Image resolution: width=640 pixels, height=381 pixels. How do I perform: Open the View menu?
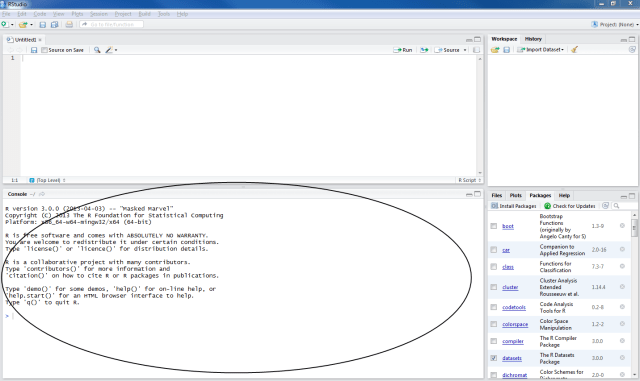58,14
